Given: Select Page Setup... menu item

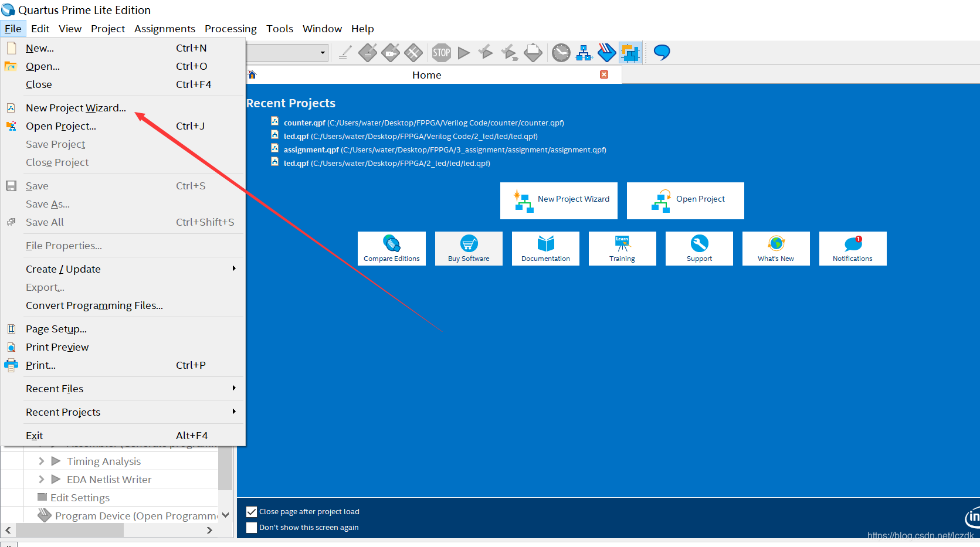Looking at the screenshot, I should [x=123, y=329].
